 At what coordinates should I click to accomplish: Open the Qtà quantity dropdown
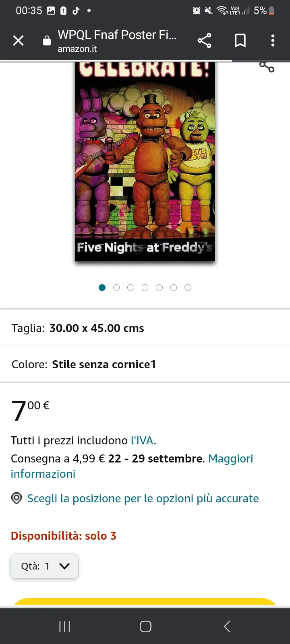(x=44, y=566)
